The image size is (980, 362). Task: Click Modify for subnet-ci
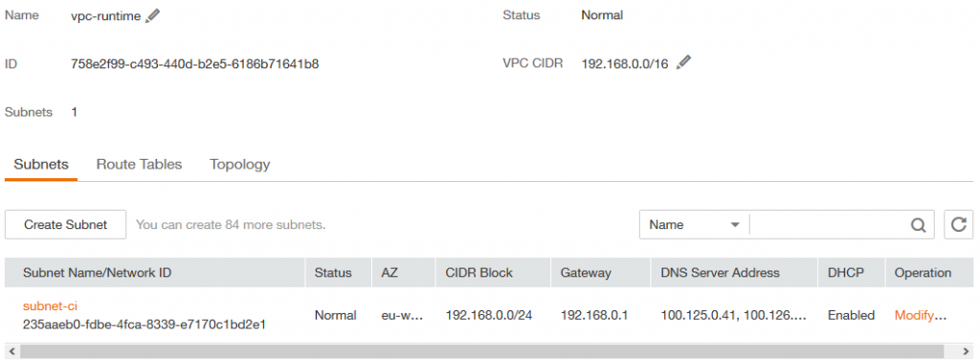(x=920, y=316)
